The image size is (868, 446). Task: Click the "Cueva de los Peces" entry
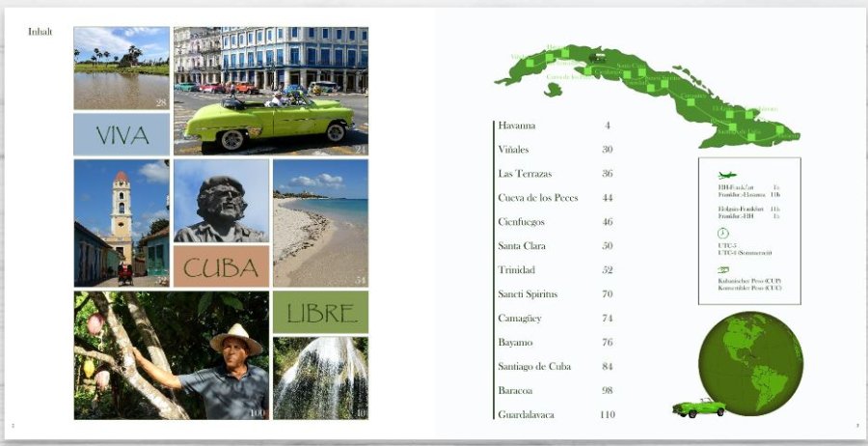pyautogui.click(x=538, y=198)
